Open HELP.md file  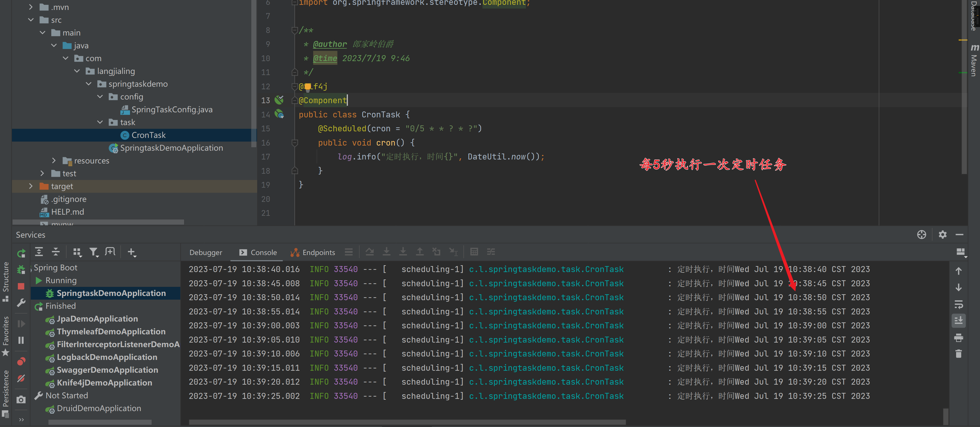(62, 212)
